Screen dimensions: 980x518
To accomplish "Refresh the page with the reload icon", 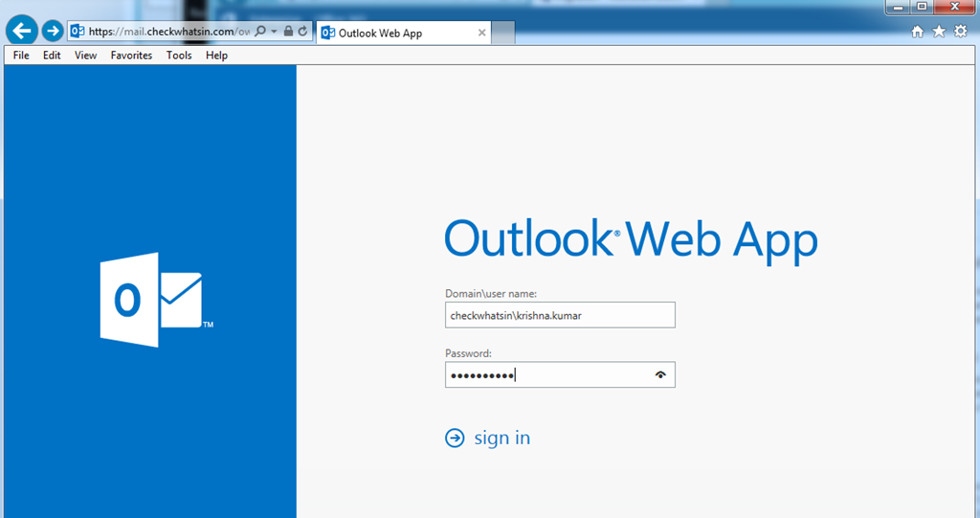I will (303, 32).
